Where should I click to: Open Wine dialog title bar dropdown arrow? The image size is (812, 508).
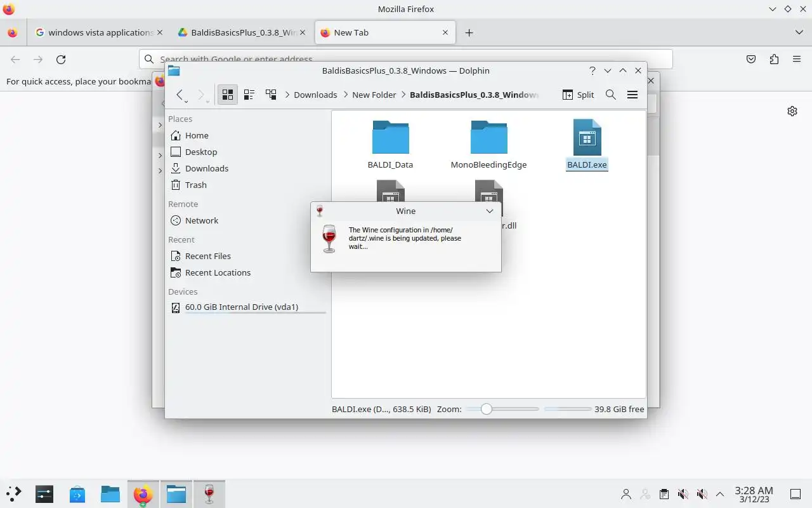pos(490,211)
